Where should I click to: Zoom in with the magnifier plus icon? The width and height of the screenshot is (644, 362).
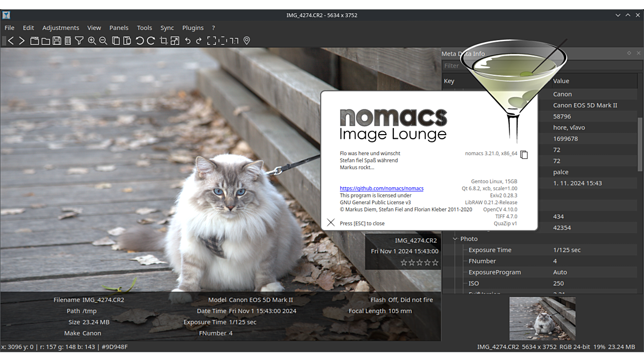pyautogui.click(x=92, y=41)
